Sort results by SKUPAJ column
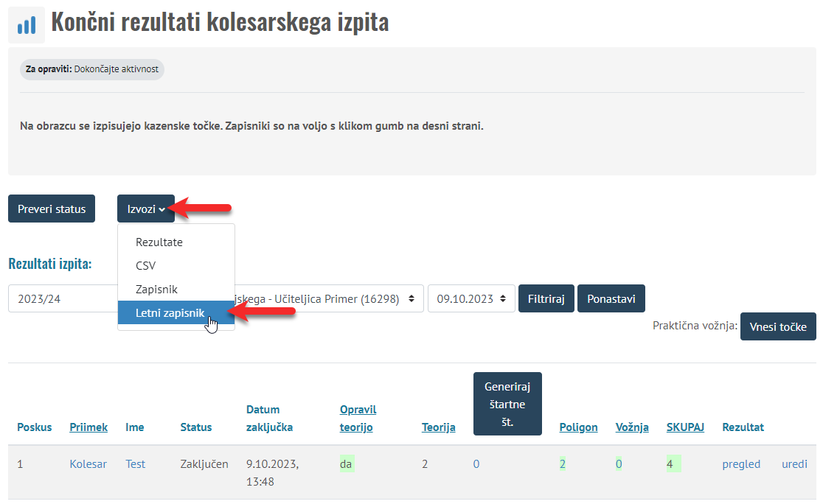823x504 pixels. 685,427
